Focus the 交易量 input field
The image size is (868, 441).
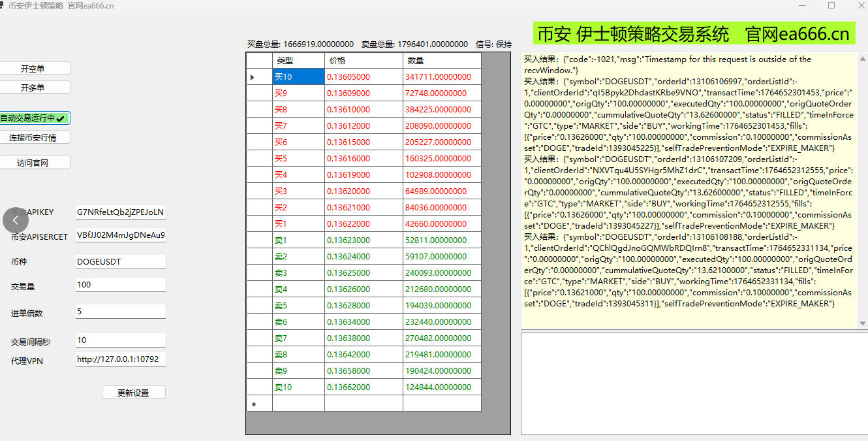pyautogui.click(x=120, y=285)
